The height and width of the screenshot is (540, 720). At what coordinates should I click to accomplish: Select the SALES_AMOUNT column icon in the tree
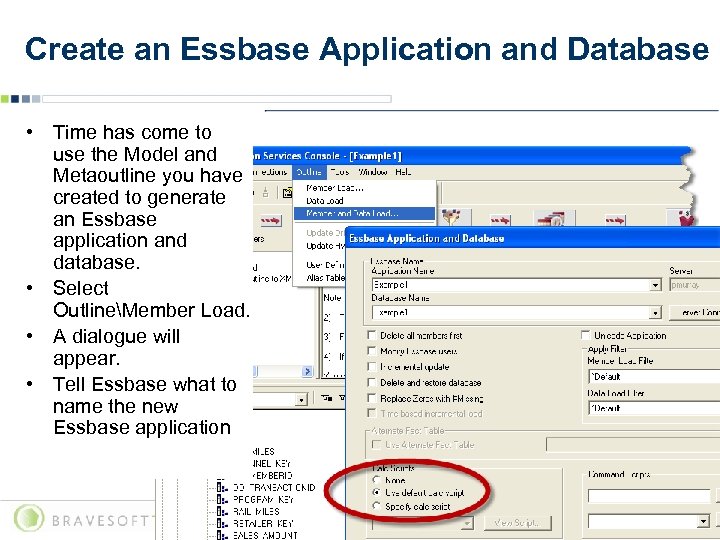(222, 535)
